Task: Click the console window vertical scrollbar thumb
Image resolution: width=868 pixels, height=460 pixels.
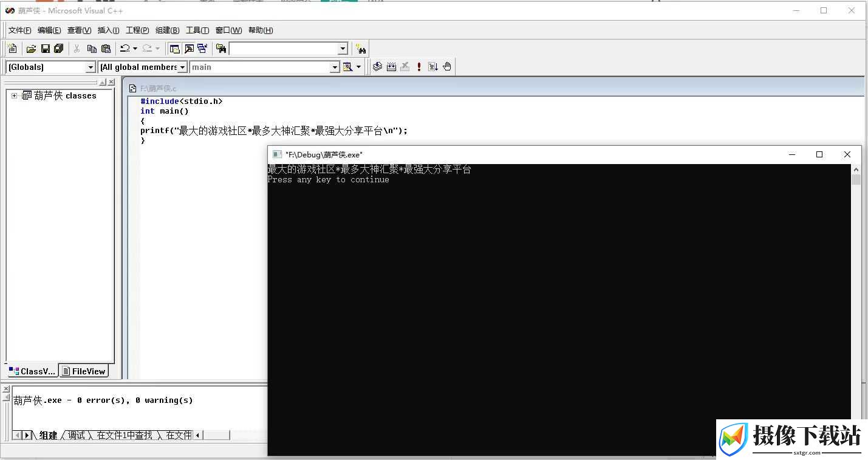Action: pos(856,180)
